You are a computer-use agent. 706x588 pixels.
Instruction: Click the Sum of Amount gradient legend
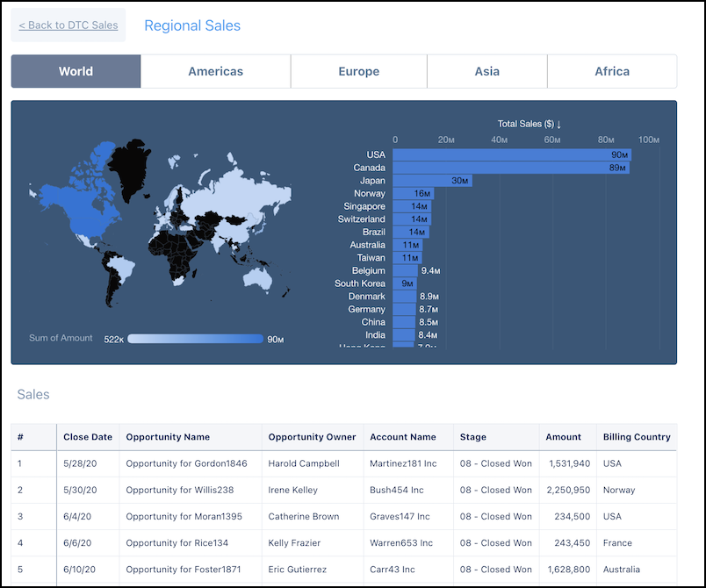pyautogui.click(x=196, y=339)
